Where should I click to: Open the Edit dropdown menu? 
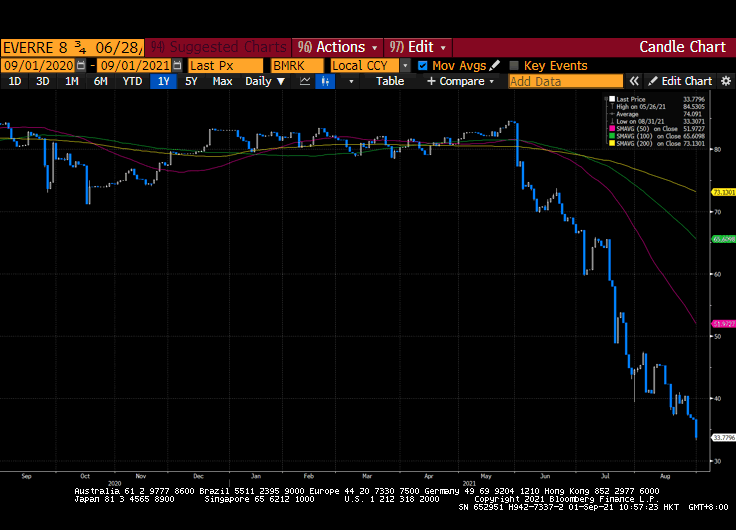coord(417,47)
